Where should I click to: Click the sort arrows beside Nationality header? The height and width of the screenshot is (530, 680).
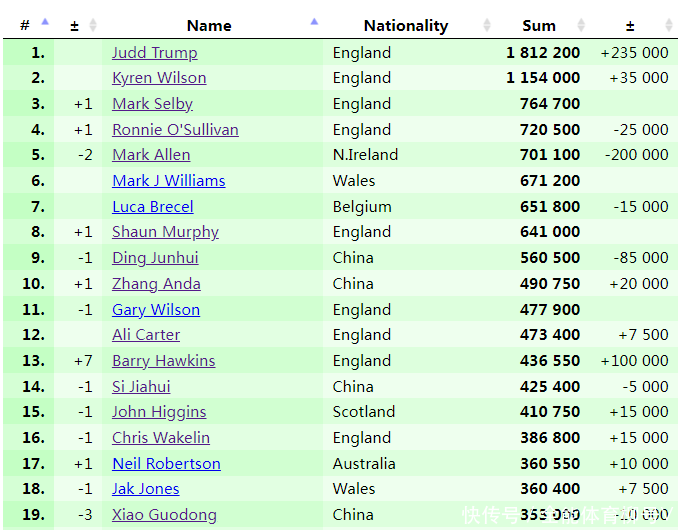click(x=487, y=25)
